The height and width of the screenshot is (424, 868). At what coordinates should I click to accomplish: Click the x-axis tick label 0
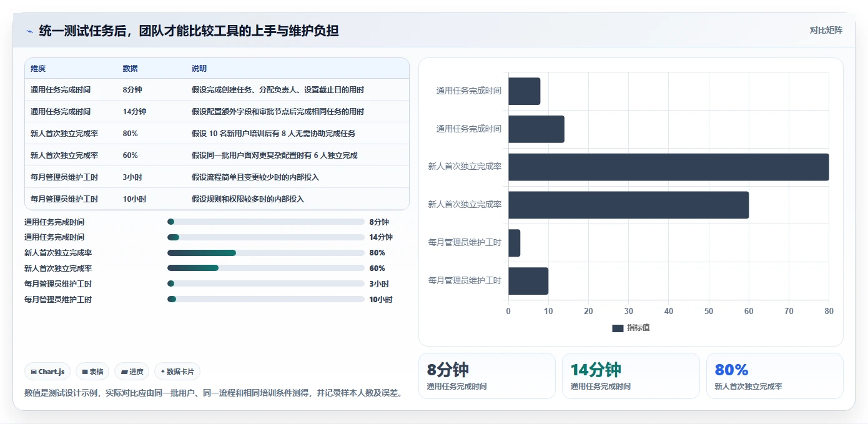click(x=508, y=311)
